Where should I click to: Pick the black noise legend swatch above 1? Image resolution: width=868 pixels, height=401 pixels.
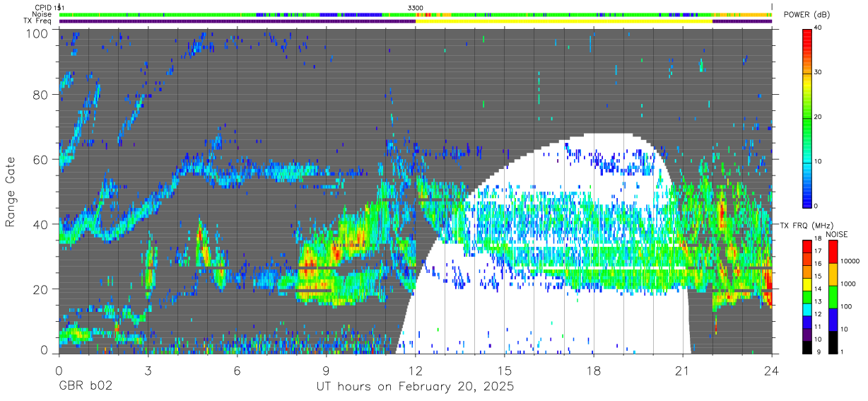833,342
